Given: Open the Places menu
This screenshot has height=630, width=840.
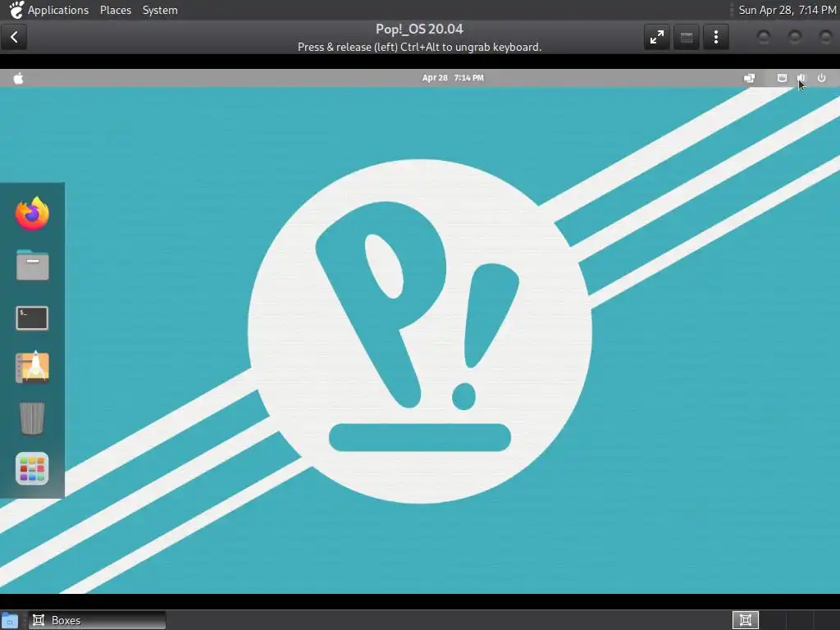Looking at the screenshot, I should pyautogui.click(x=115, y=10).
